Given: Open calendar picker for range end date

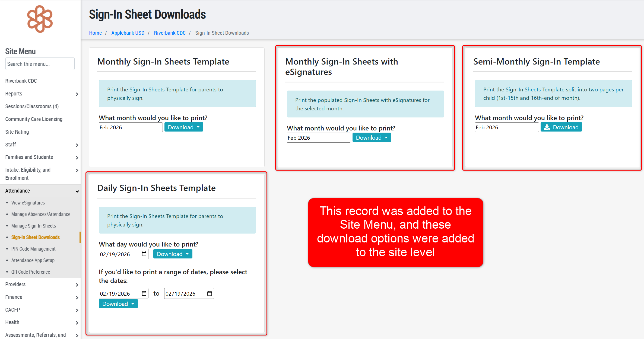Looking at the screenshot, I should click(x=210, y=293).
